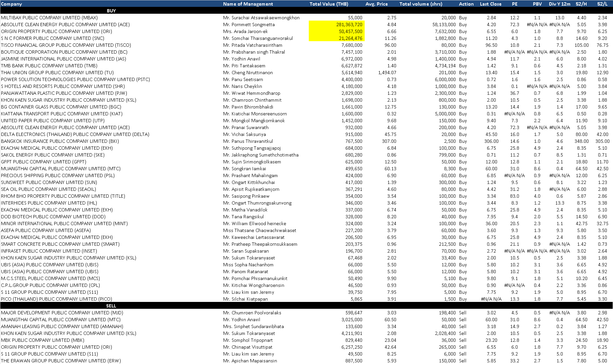Select MBK PUBLIC COMPANY LIMITED cell

click(x=42, y=340)
